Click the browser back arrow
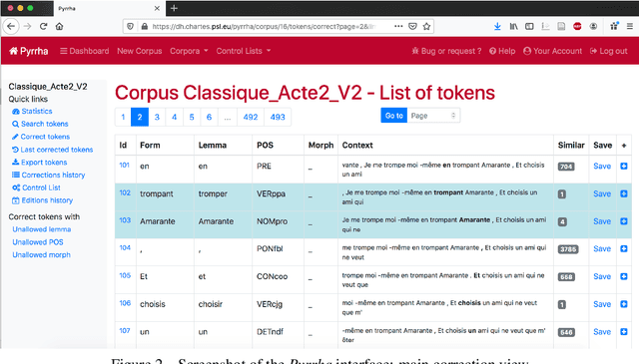639x364 pixels. point(11,27)
